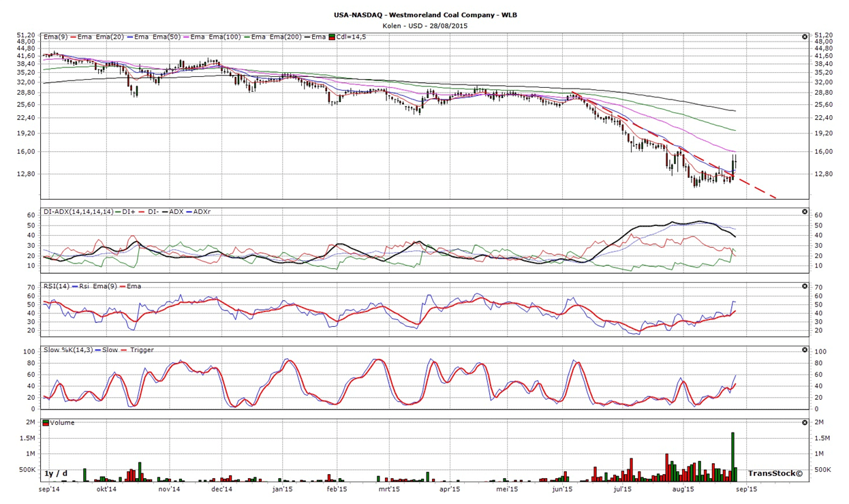This screenshot has height=504, width=849.
Task: Close the DI-ADX indicator panel
Action: click(805, 212)
